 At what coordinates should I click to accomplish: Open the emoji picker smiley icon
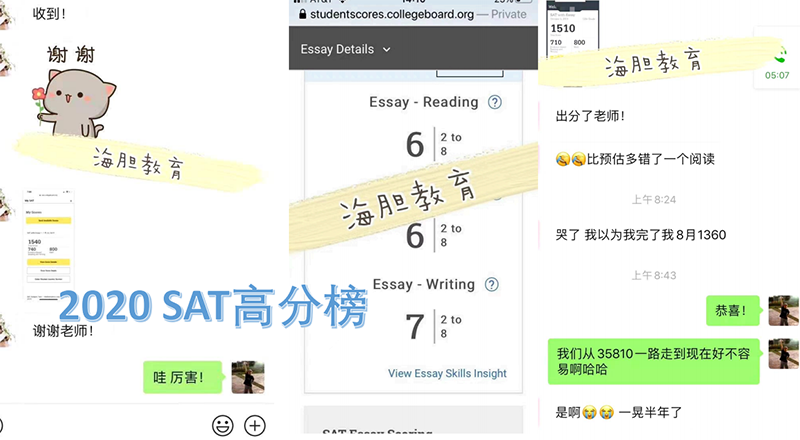pyautogui.click(x=222, y=425)
